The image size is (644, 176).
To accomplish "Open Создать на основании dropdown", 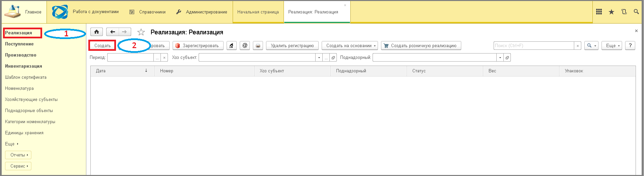I will point(350,46).
